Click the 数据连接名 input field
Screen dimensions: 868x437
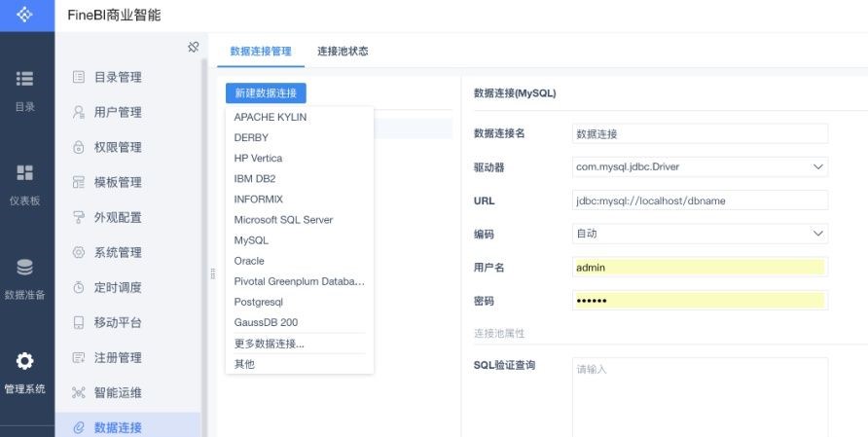click(x=700, y=133)
